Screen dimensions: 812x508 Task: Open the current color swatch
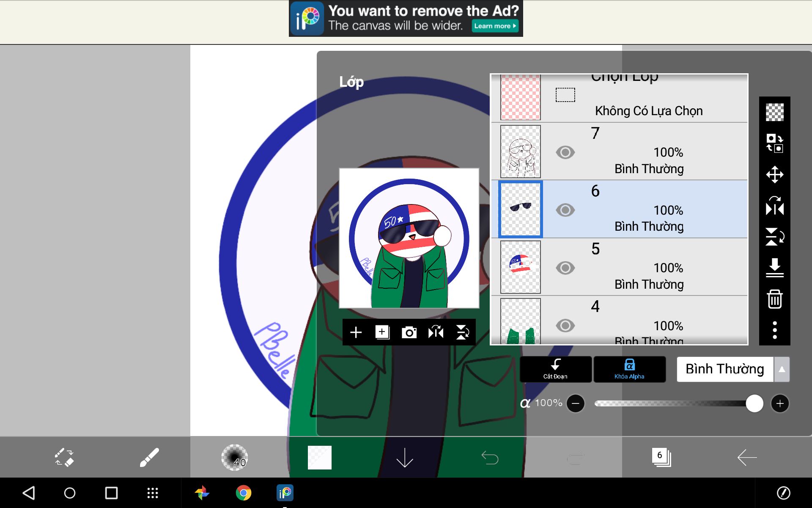point(320,458)
